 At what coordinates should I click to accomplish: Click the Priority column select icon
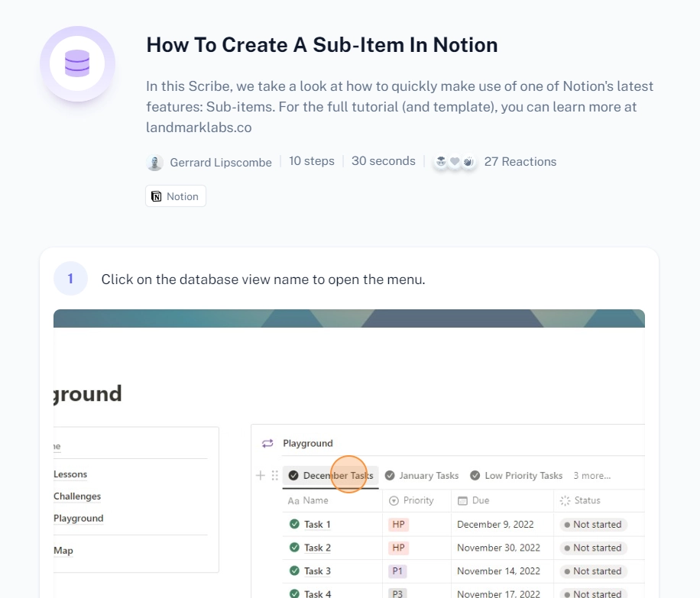pyautogui.click(x=394, y=501)
